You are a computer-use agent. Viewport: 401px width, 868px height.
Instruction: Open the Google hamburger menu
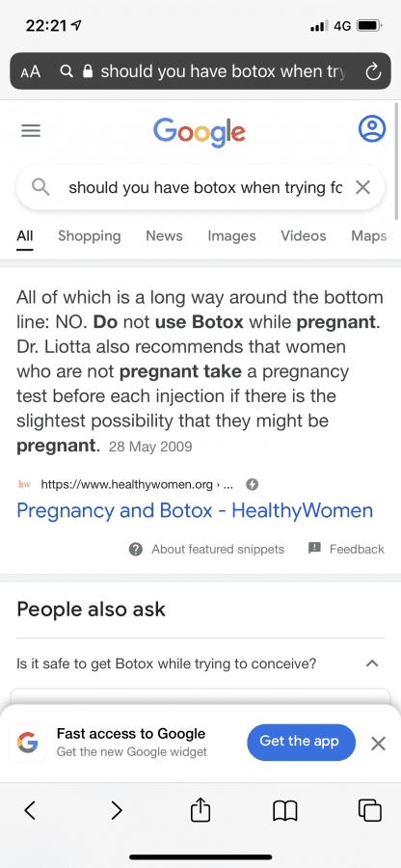pyautogui.click(x=31, y=130)
